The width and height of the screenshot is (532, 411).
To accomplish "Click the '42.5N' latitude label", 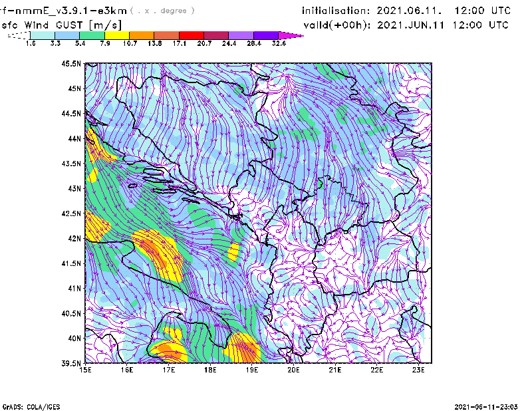I will tap(71, 213).
